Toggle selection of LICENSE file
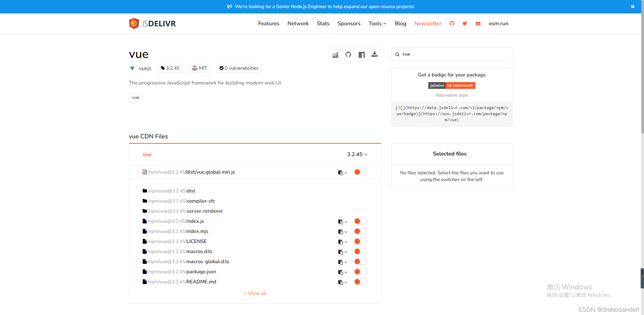 tap(360, 241)
